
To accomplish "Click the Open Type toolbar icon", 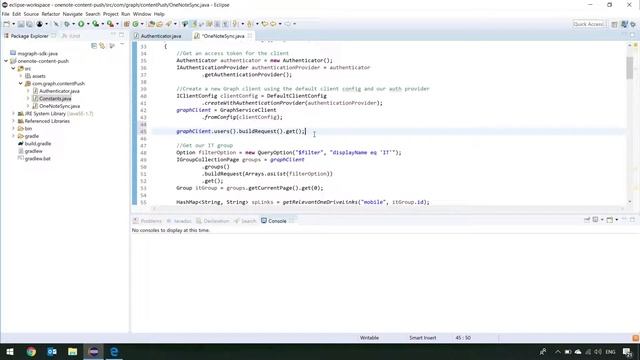I will tap(151, 24).
